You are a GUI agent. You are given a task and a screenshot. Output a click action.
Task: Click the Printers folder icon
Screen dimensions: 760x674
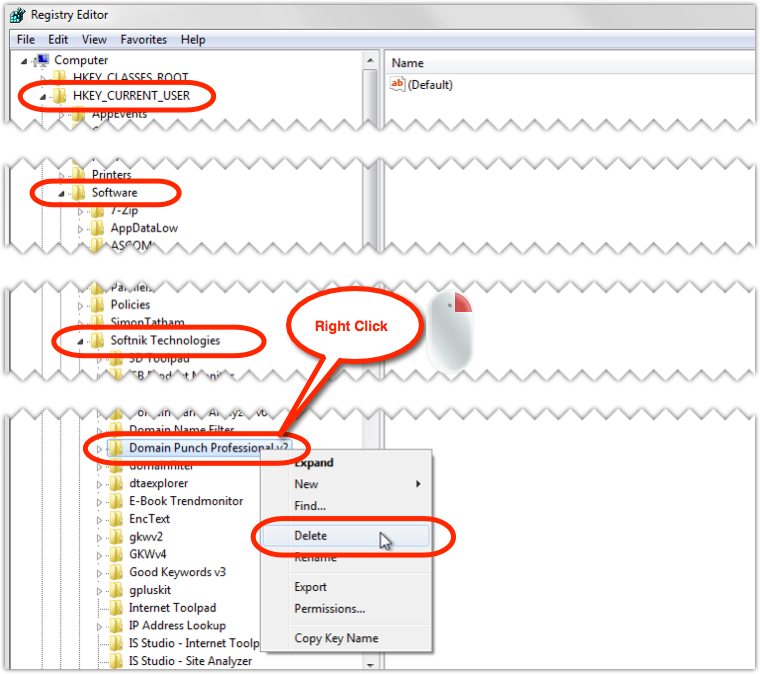(x=78, y=173)
